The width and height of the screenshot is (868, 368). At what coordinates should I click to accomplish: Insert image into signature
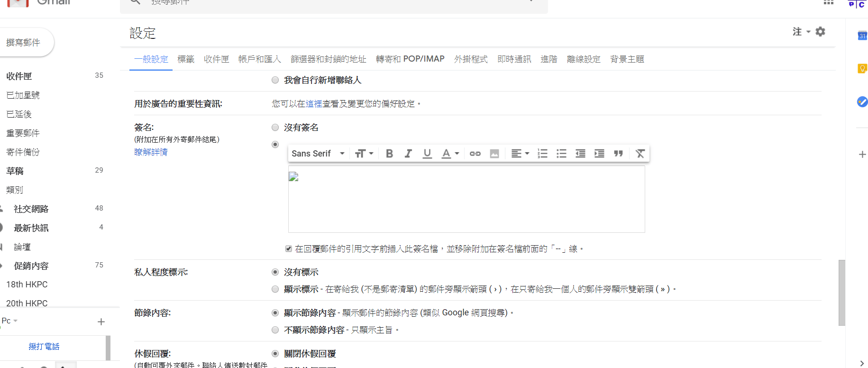click(x=494, y=154)
